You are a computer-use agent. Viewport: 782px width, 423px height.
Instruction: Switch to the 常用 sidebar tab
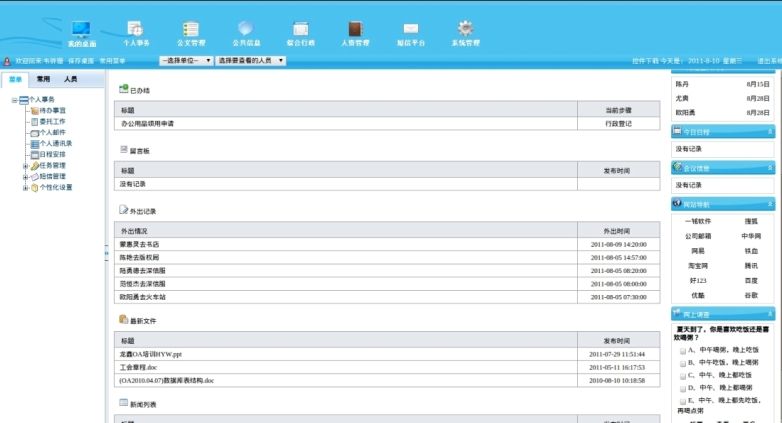point(43,78)
